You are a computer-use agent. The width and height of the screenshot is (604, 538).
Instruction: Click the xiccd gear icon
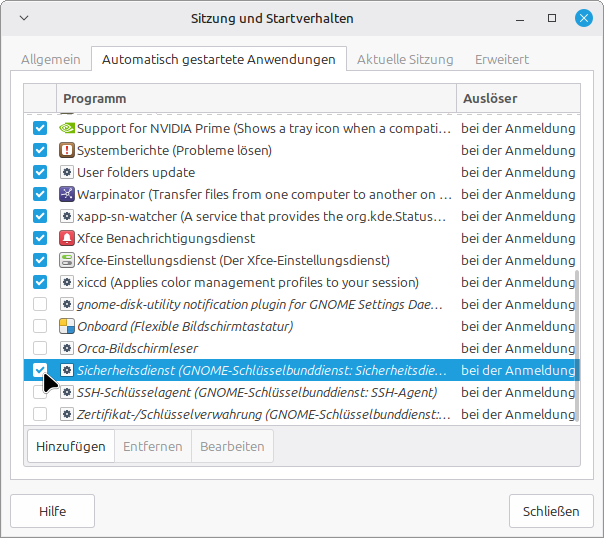point(67,282)
